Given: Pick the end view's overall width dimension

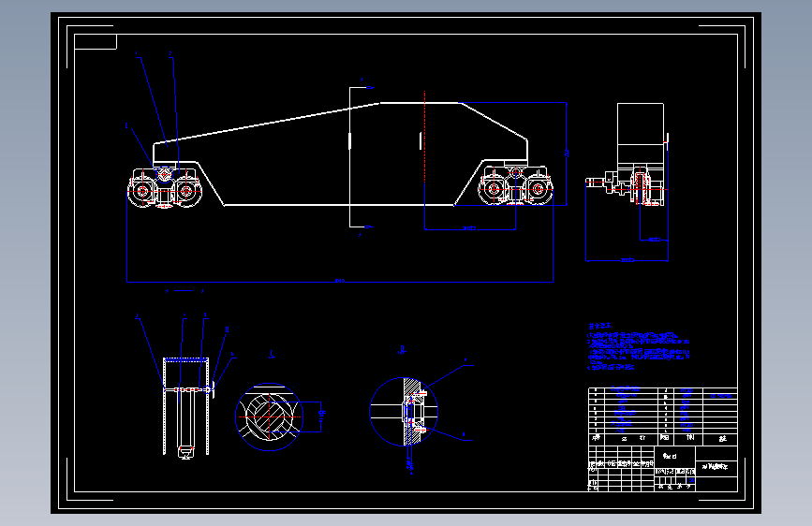Looking at the screenshot, I should (x=627, y=260).
